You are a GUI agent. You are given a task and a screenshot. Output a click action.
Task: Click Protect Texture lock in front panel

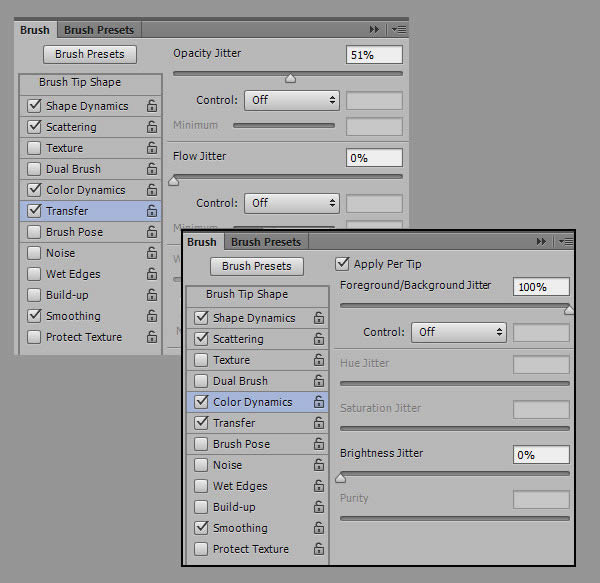tap(319, 549)
